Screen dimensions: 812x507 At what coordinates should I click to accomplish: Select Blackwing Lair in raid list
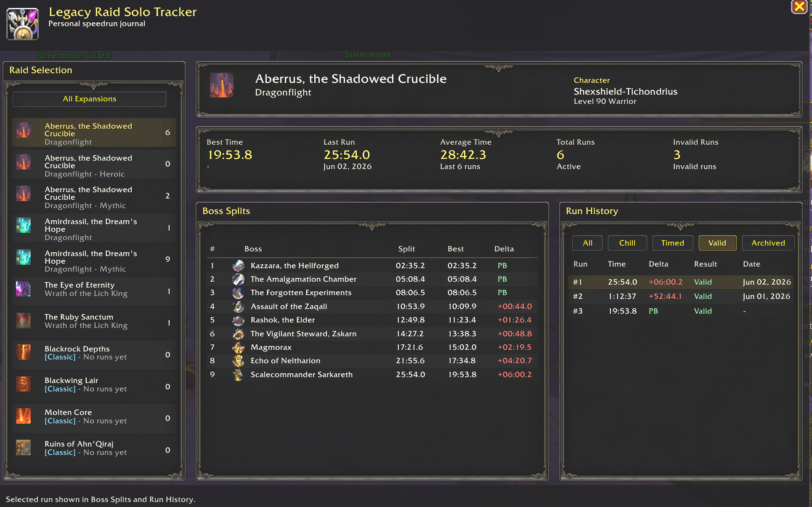(94, 384)
